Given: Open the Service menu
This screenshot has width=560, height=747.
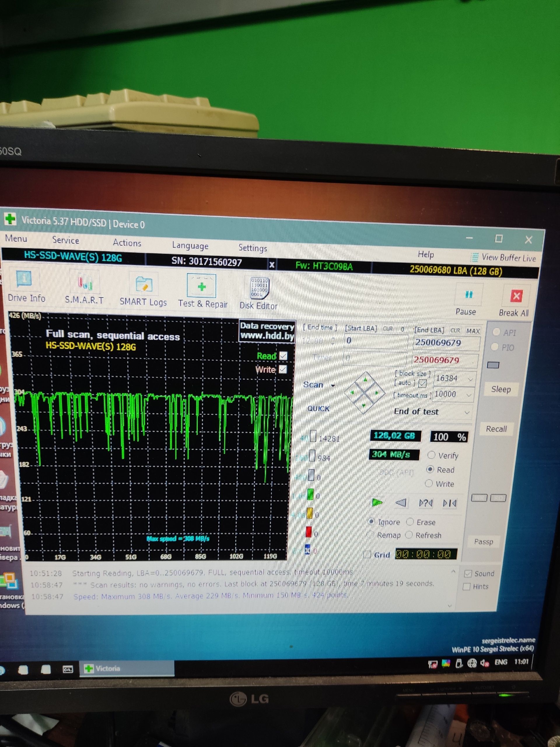Looking at the screenshot, I should (66, 240).
